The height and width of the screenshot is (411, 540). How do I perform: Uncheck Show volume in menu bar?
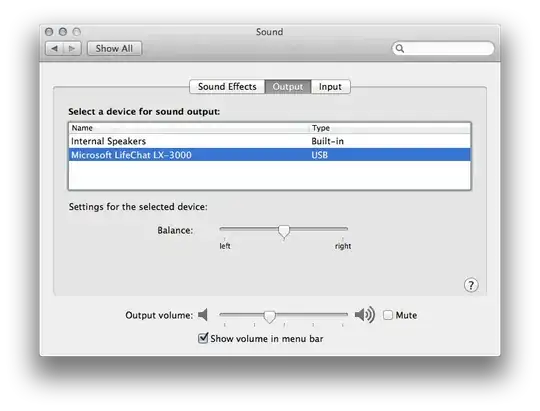203,338
